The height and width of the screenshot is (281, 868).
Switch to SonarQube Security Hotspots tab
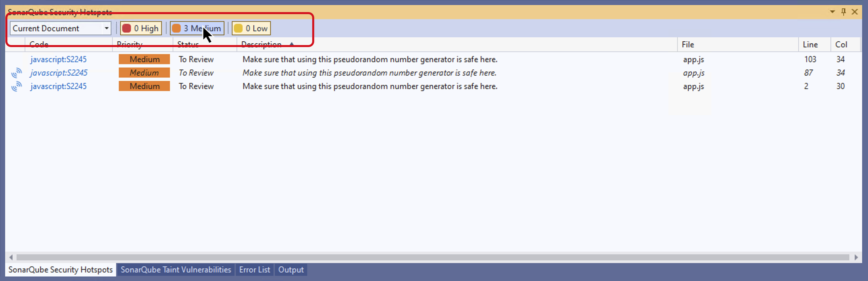coord(61,270)
